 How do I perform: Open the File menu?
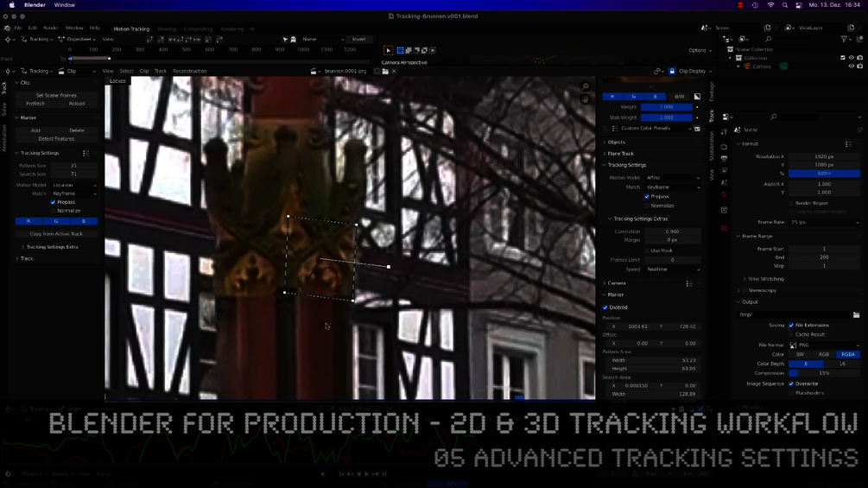coord(18,28)
